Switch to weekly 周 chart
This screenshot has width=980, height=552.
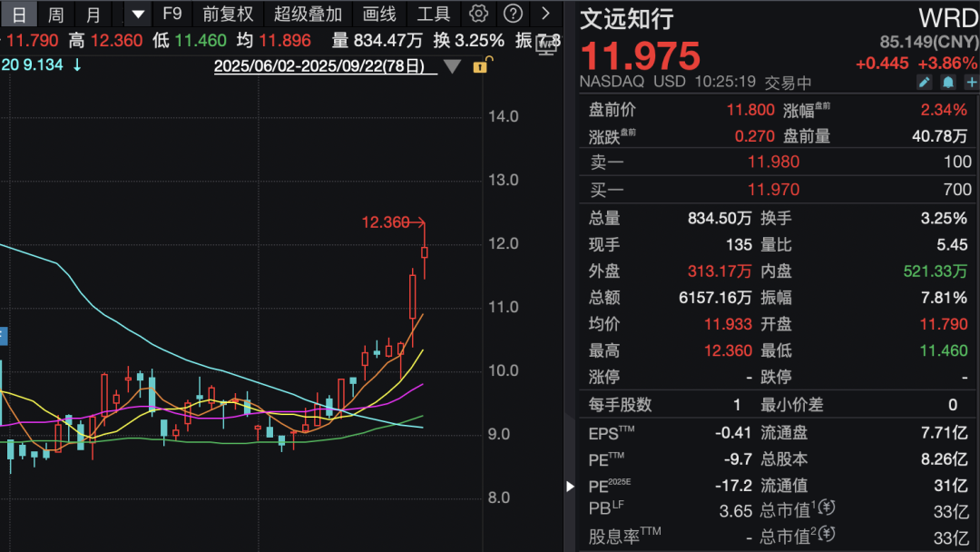tap(55, 14)
